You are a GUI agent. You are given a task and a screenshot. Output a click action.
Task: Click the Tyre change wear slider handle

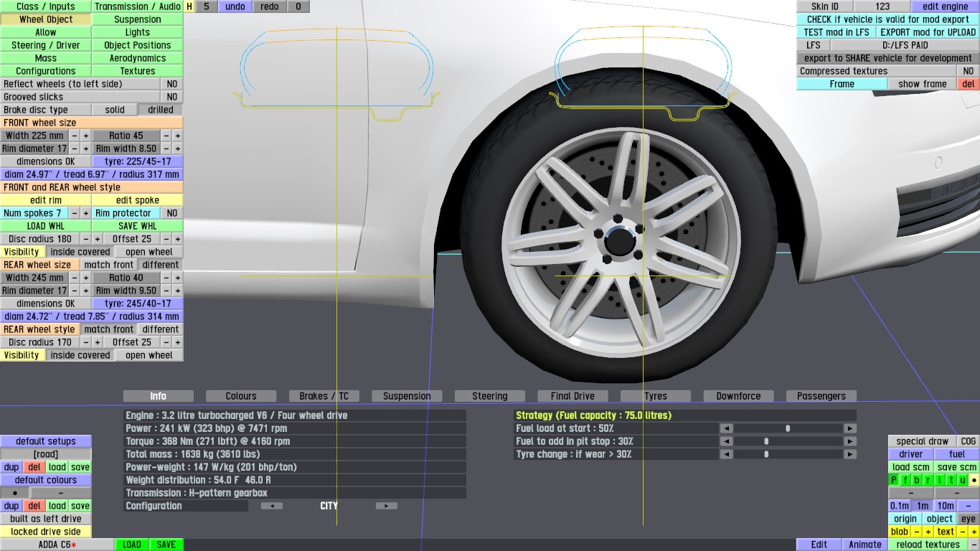(x=766, y=454)
